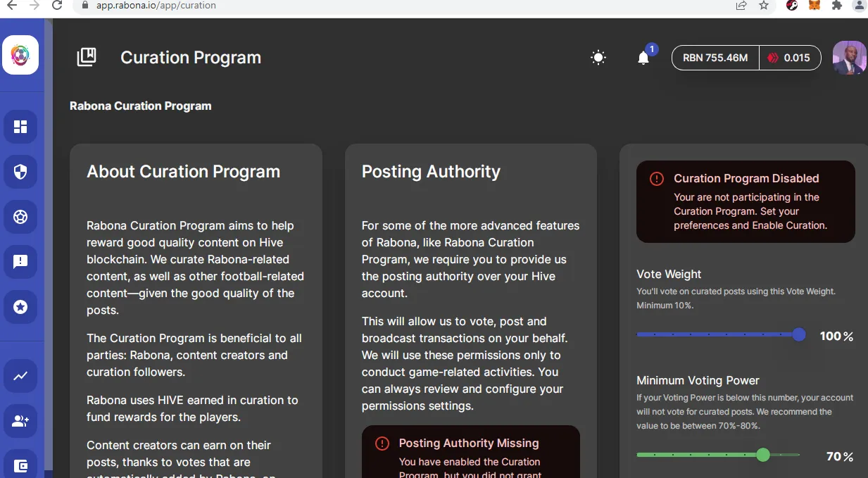Click browser forward arrow
868x478 pixels.
(33, 5)
